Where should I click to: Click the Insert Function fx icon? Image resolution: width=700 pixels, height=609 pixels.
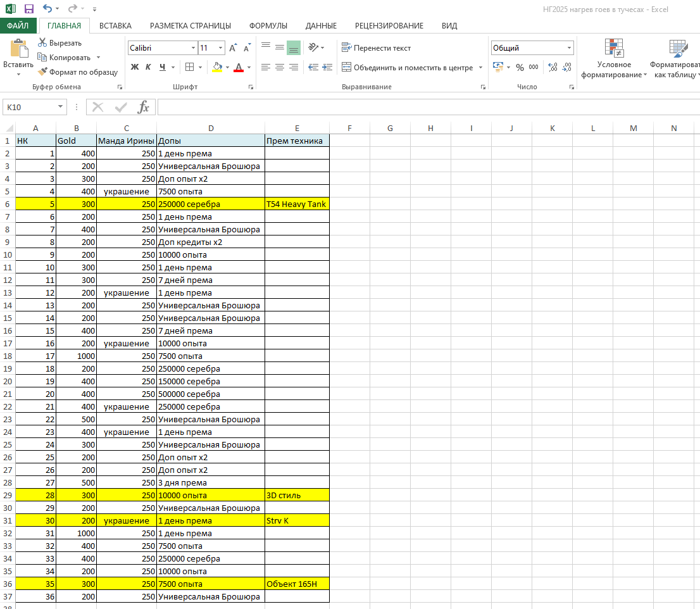144,107
